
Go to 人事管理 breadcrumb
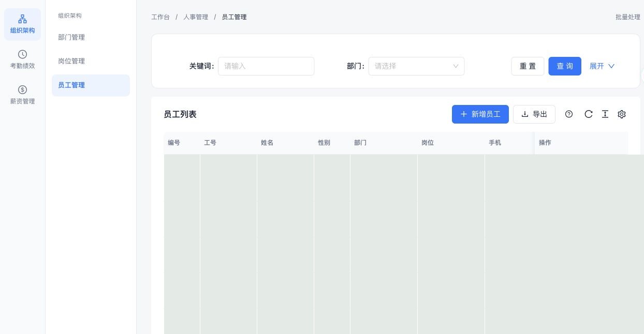pos(196,17)
